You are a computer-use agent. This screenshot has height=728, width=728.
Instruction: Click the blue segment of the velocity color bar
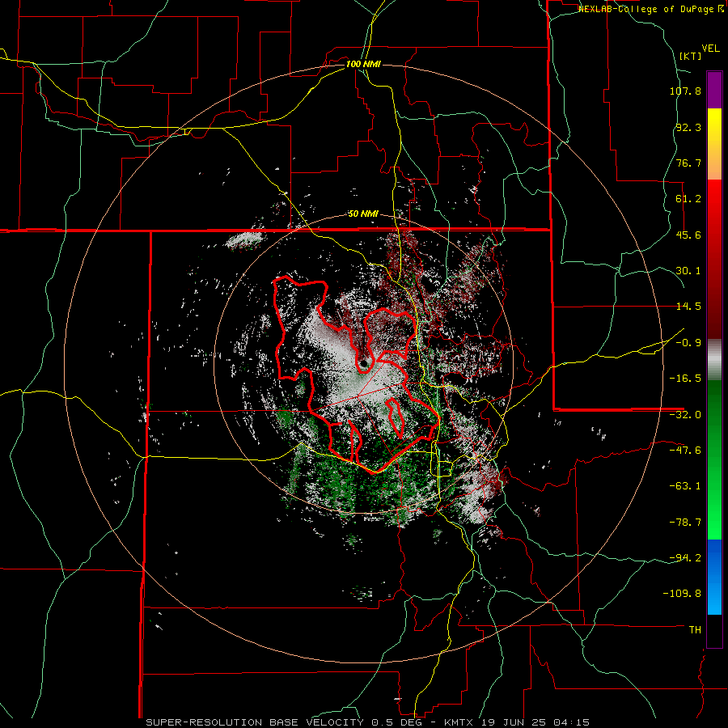point(714,577)
